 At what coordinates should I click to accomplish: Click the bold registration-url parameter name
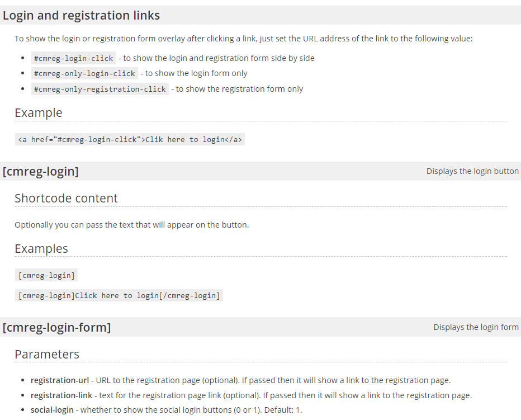60,380
